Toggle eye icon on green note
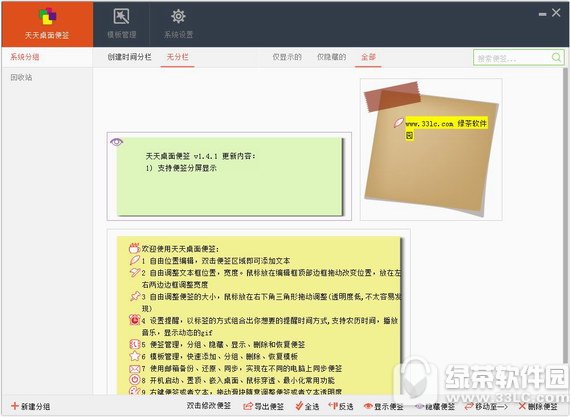Viewport: 570px width, 417px height. point(116,141)
